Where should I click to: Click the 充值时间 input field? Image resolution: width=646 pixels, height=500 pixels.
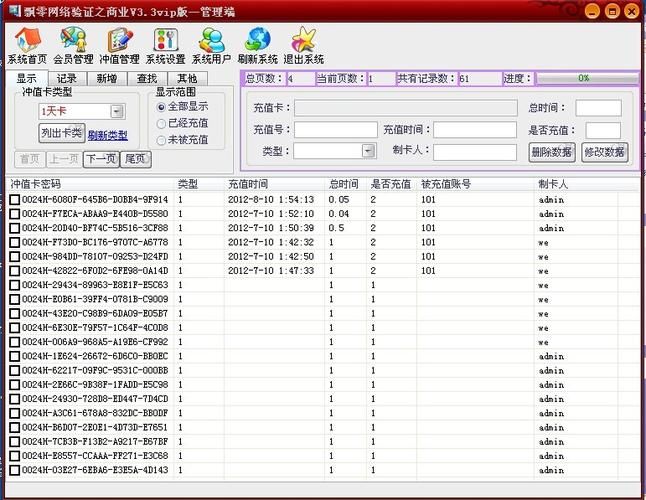coord(475,130)
